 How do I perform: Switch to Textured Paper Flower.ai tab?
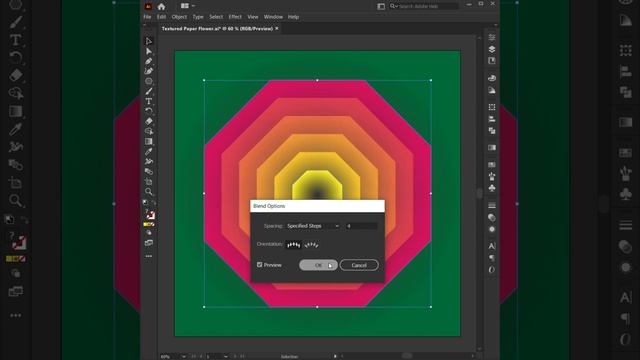217,29
